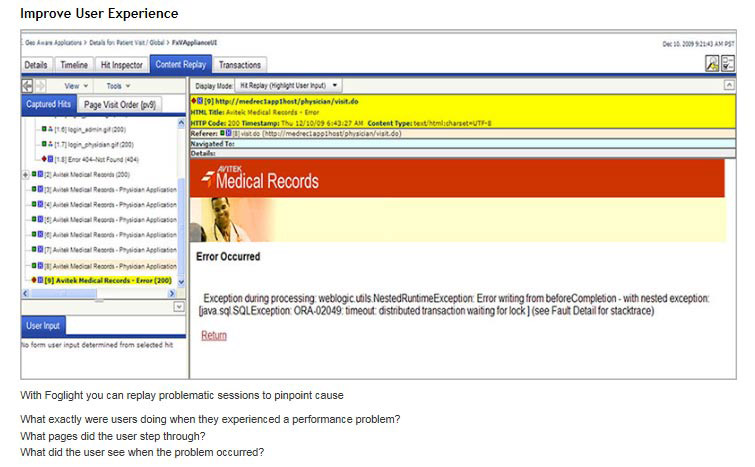Click the red diamond icon in the yellow URL header

pos(194,101)
